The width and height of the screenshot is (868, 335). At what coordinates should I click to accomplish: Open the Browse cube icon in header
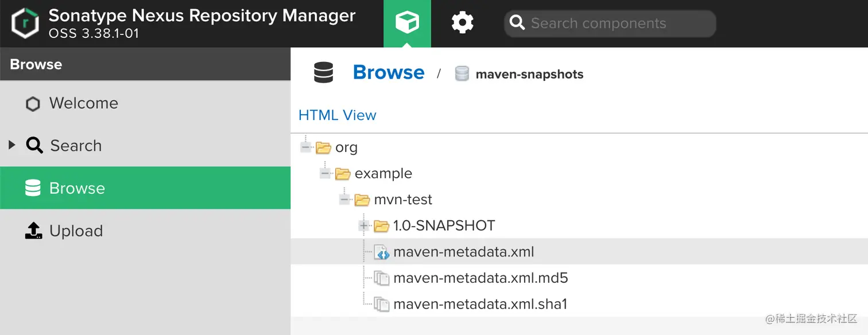coord(407,23)
